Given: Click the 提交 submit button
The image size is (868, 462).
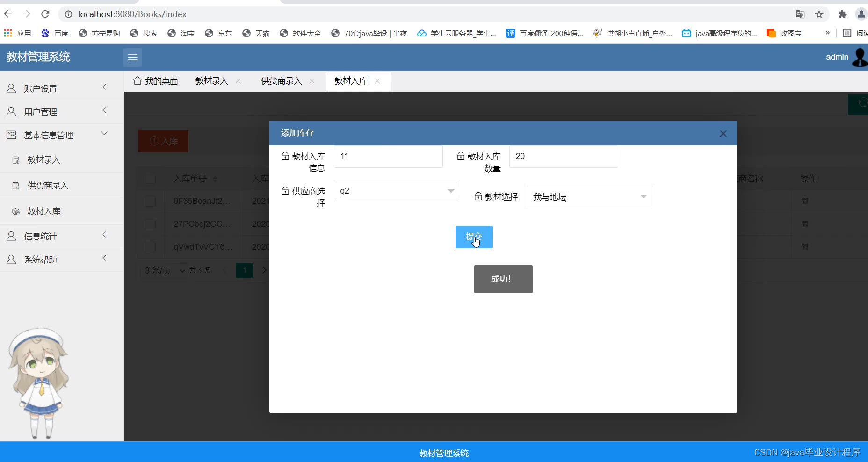Looking at the screenshot, I should (474, 237).
